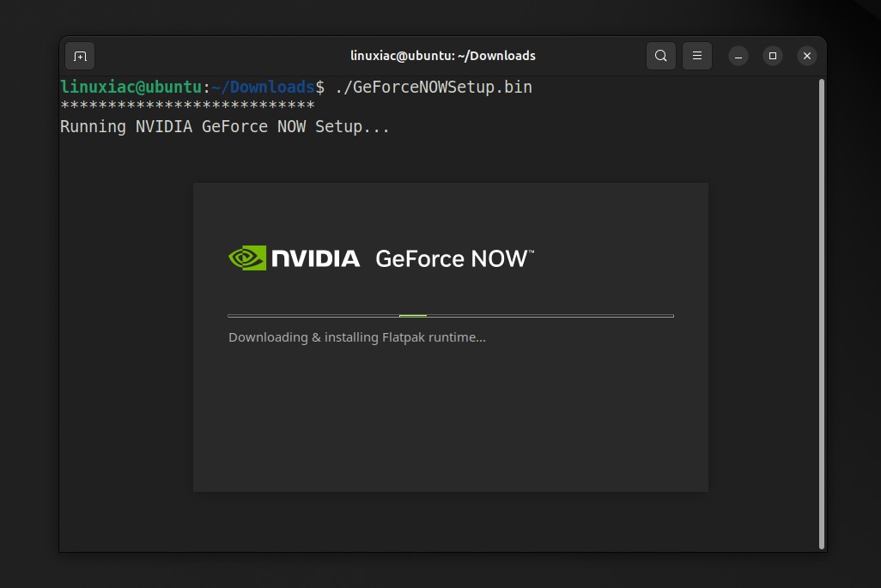This screenshot has height=588, width=881.
Task: Click the ~/Downloads path in the prompt
Action: tap(263, 87)
